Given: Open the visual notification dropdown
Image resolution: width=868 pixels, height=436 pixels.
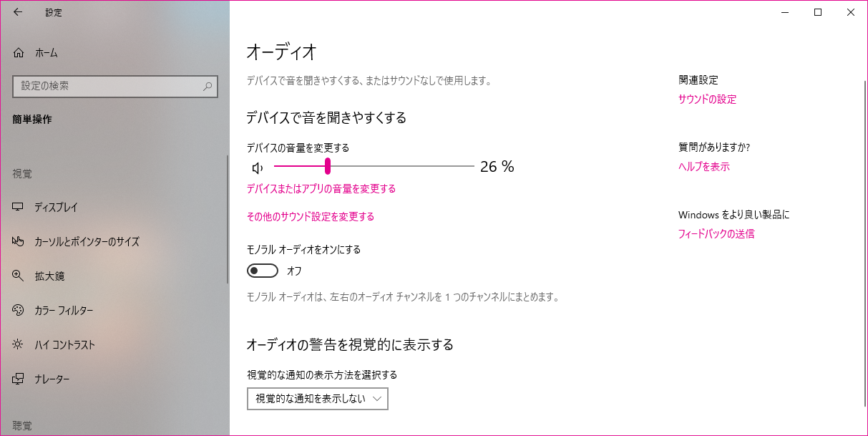Looking at the screenshot, I should (x=317, y=399).
